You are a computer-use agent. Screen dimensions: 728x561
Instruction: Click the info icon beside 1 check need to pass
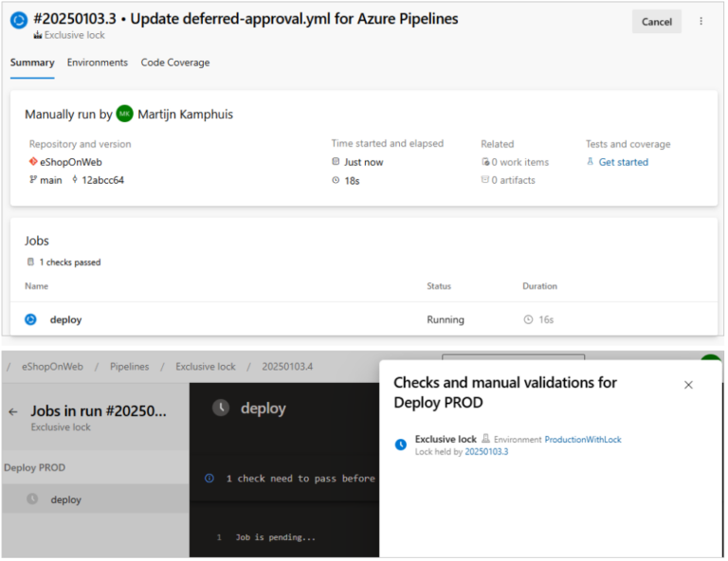(x=209, y=478)
